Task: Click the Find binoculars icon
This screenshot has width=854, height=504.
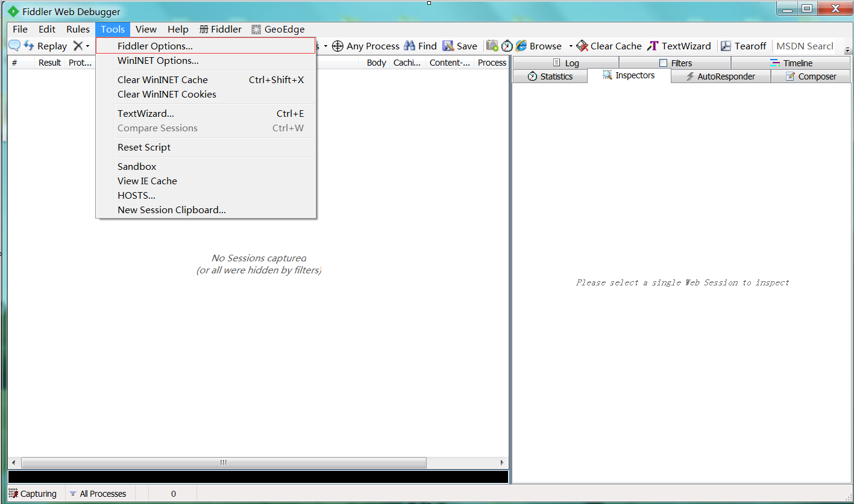Action: (410, 46)
